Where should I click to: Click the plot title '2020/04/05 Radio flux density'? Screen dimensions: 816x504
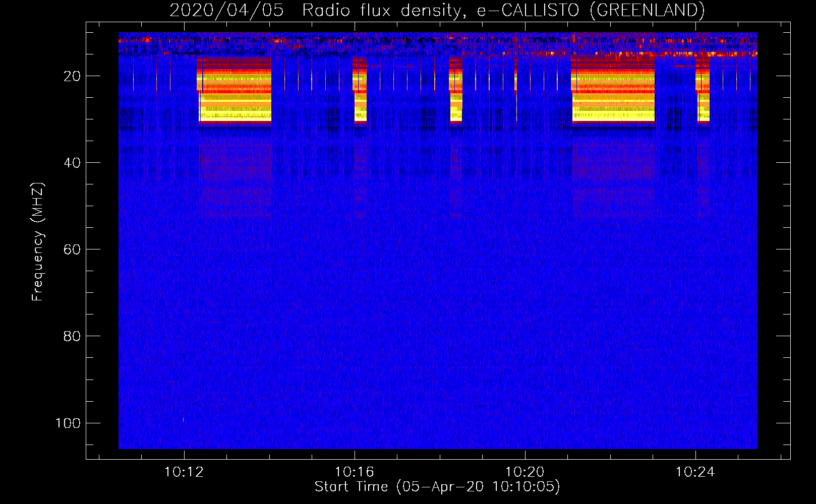[437, 10]
